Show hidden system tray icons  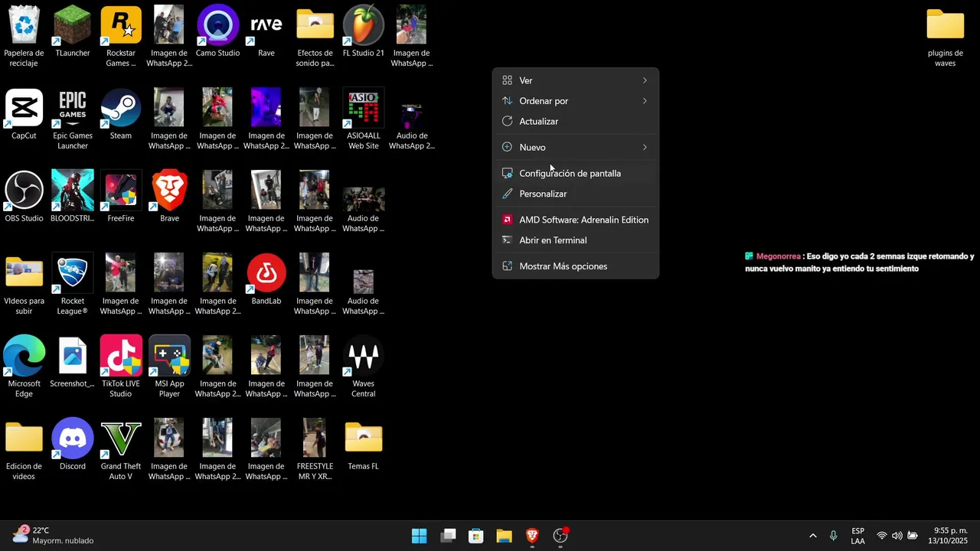[x=812, y=536]
